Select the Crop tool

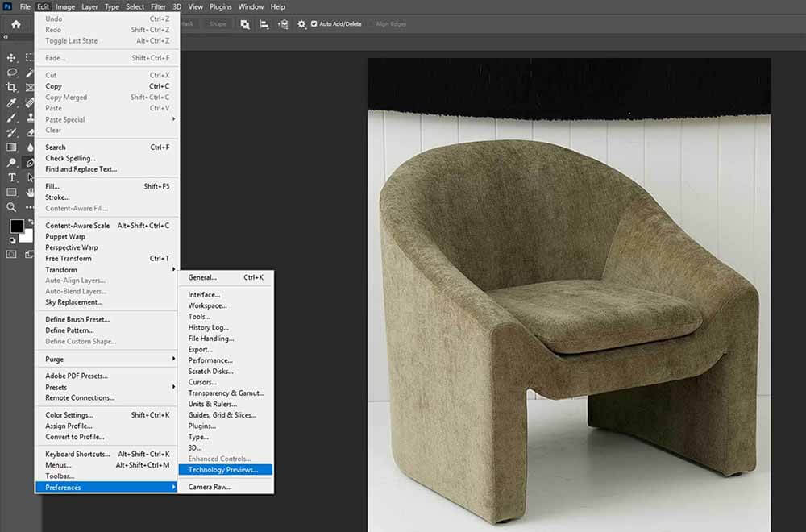tap(11, 87)
